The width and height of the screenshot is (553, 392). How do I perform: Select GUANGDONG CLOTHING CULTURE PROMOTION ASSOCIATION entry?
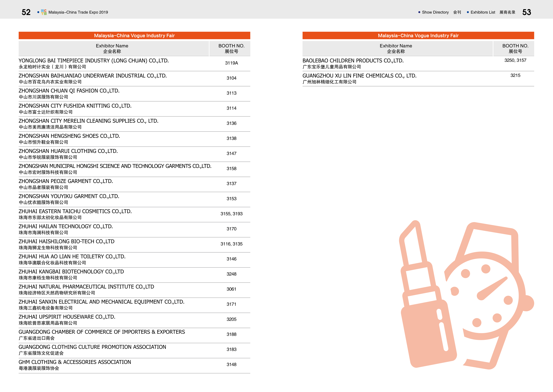pos(93,350)
